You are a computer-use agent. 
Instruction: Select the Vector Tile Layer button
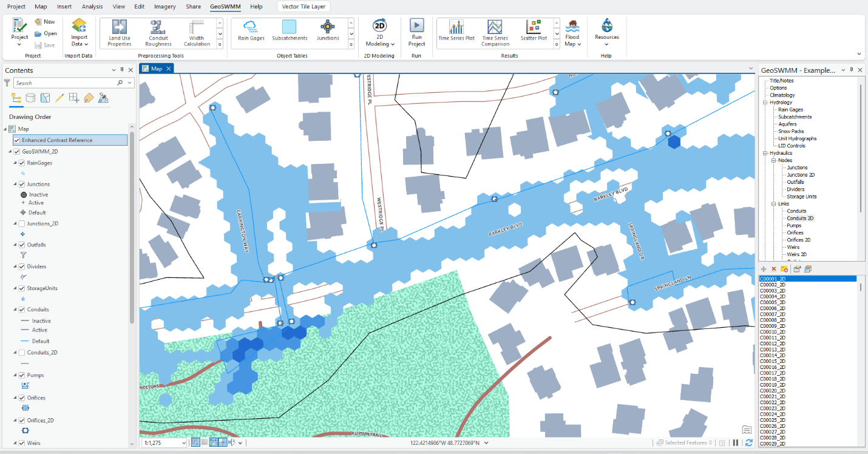click(x=303, y=6)
